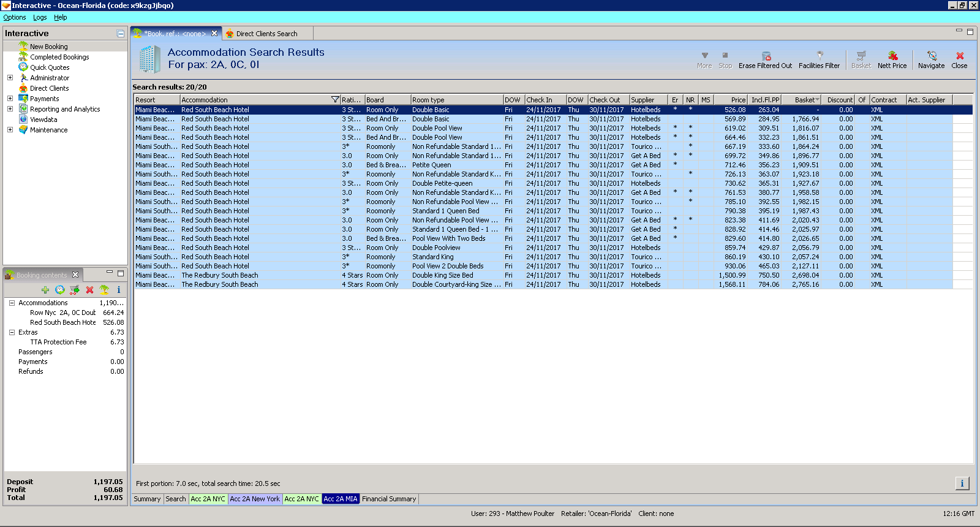Collapse the Accommodations node in Booking contents
Viewport: 980px width, 527px height.
pos(12,303)
